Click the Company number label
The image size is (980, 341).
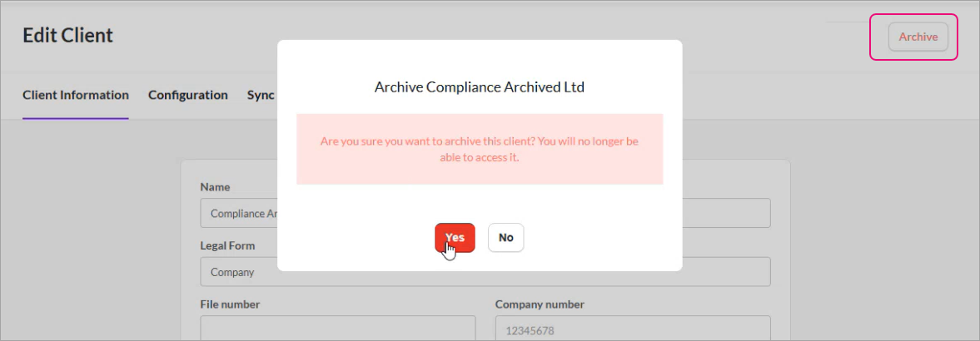(540, 304)
